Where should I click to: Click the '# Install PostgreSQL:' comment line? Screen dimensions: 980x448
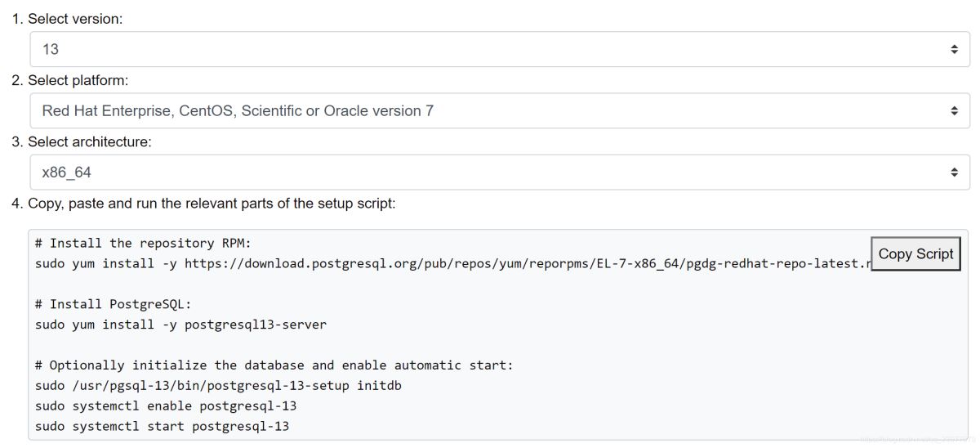113,304
